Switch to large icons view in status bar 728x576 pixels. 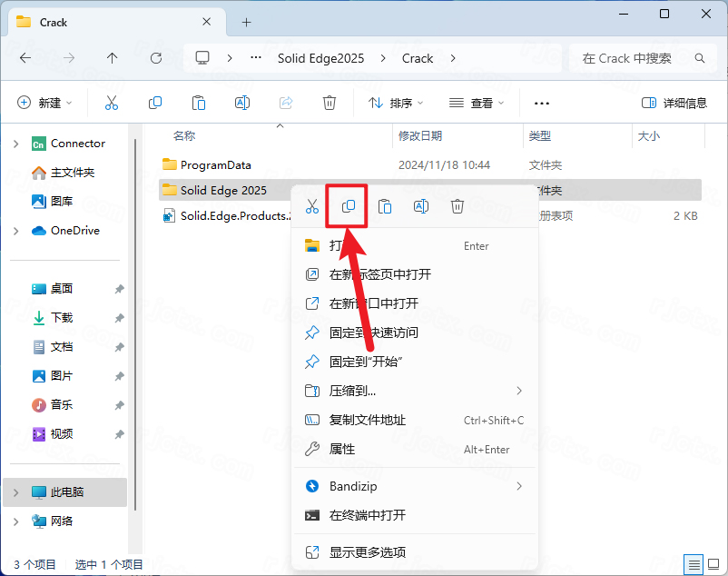coord(713,564)
